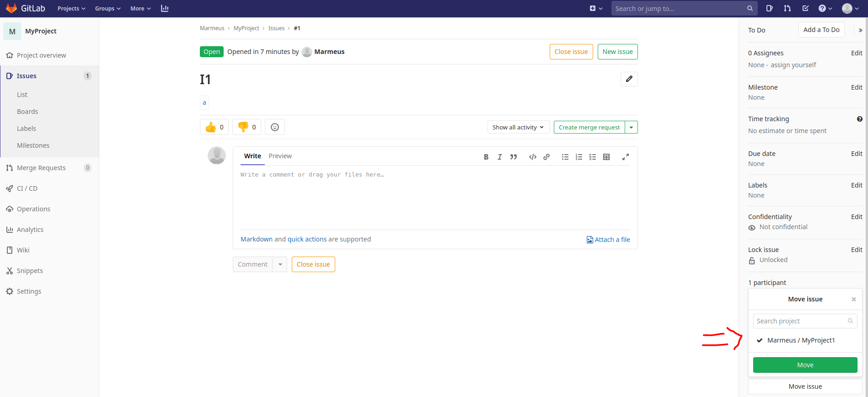Open the new item plus dropdown
868x397 pixels.
[596, 8]
